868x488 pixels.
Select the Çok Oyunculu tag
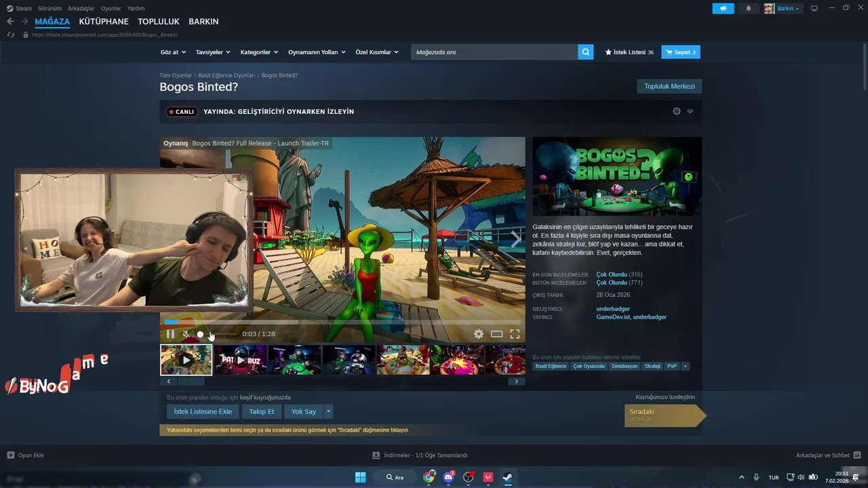click(589, 366)
